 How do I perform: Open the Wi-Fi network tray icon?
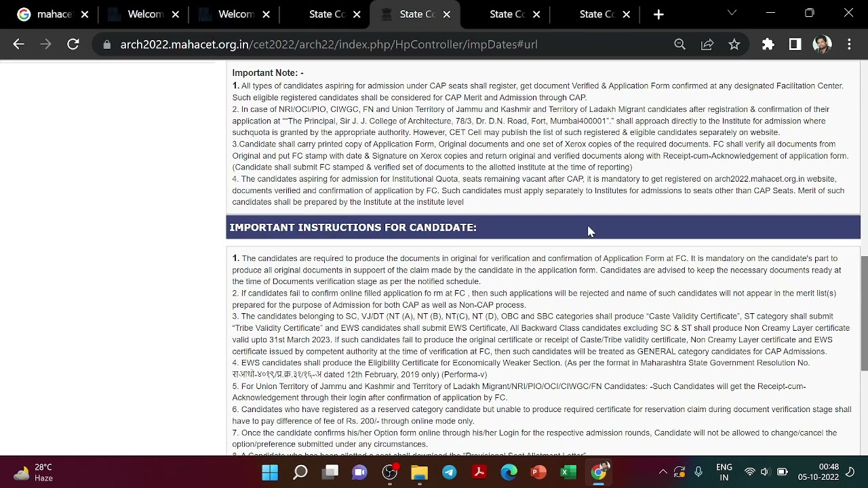click(x=749, y=472)
